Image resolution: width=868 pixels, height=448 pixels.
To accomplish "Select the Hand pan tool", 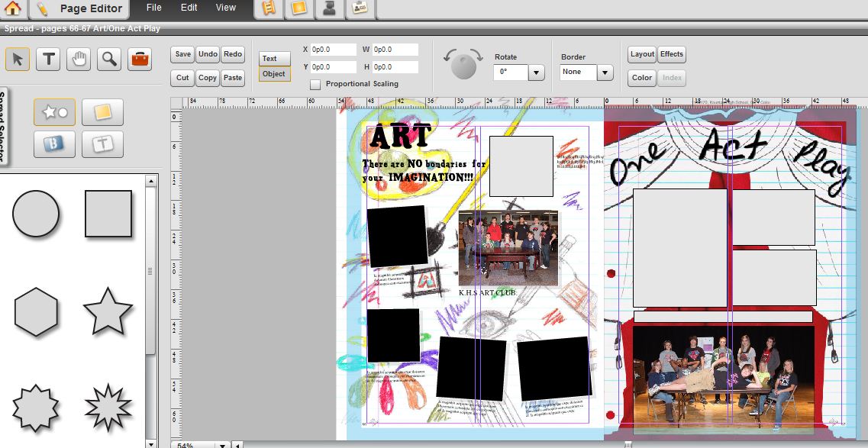I will coord(79,60).
